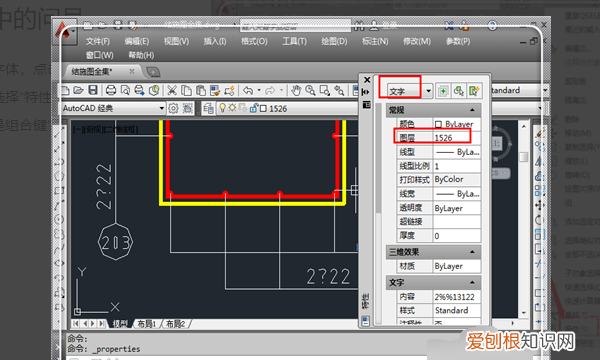600x360 pixels.
Task: Collapse the 常规 section in Properties
Action: tap(472, 110)
